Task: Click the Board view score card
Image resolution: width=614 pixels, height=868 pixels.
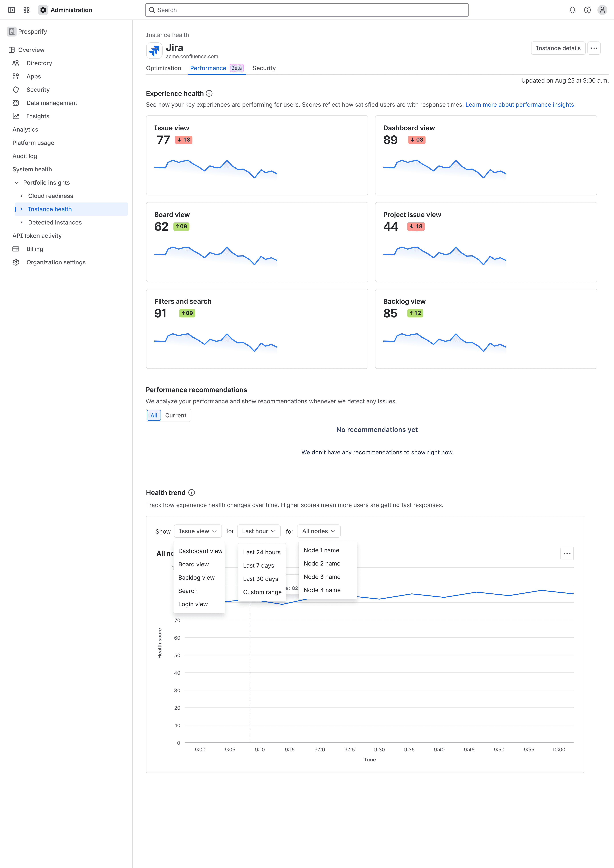Action: [x=257, y=242]
